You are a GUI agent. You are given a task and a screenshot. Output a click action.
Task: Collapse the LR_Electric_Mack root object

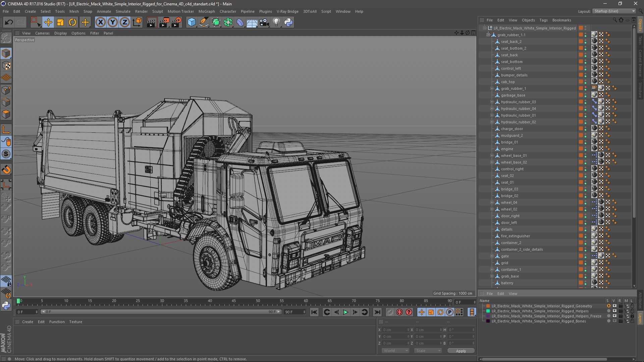[484, 28]
